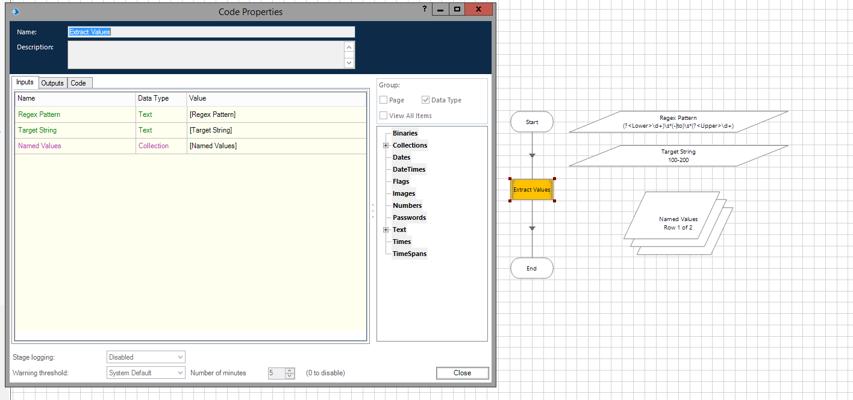853x400 pixels.
Task: Open the Warning threshold dropdown
Action: pos(146,373)
